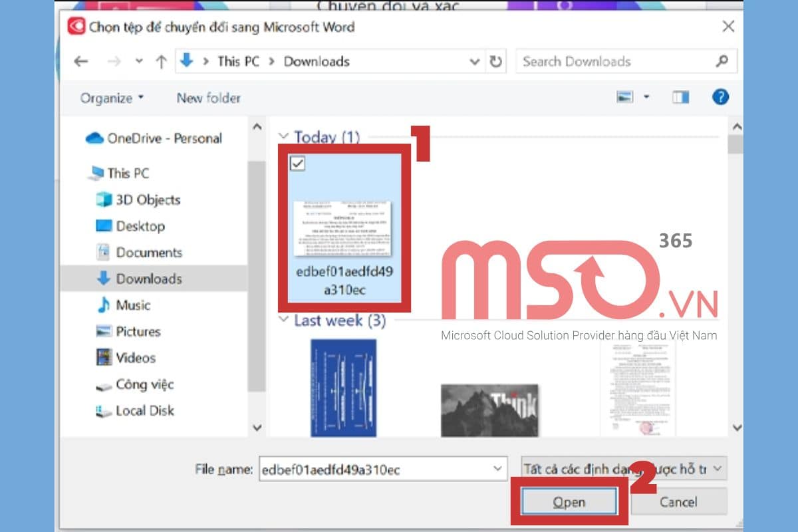
Task: Collapse the Today (1) group
Action: click(x=285, y=137)
